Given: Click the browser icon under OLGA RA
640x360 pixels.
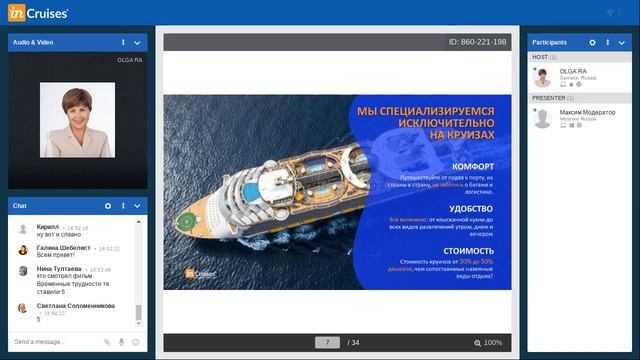Looking at the screenshot, I should pyautogui.click(x=579, y=84).
